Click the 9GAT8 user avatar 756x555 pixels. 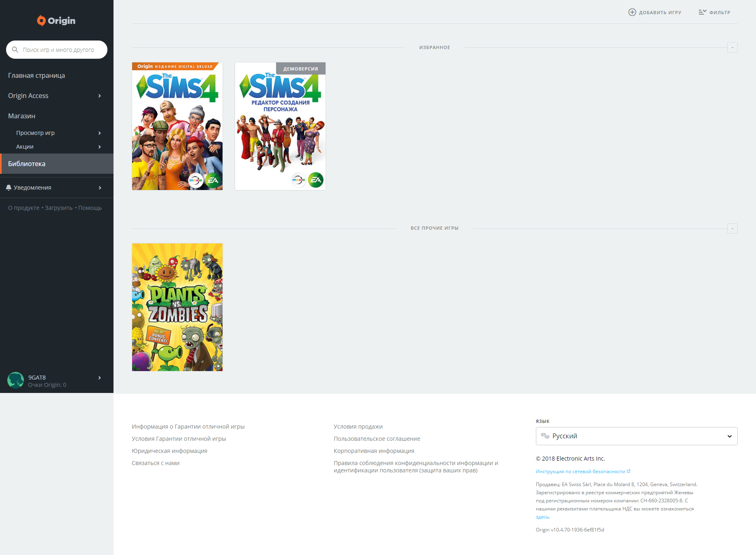click(15, 380)
